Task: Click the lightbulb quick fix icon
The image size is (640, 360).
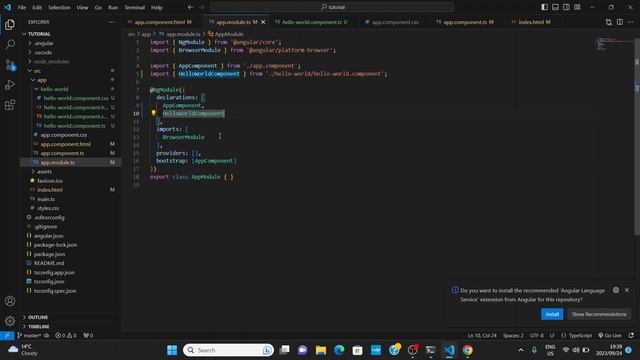Action: [153, 113]
